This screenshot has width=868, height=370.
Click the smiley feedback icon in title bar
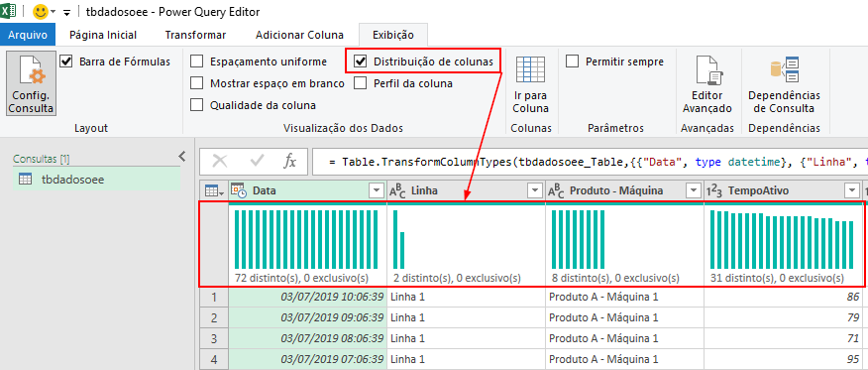click(x=41, y=11)
